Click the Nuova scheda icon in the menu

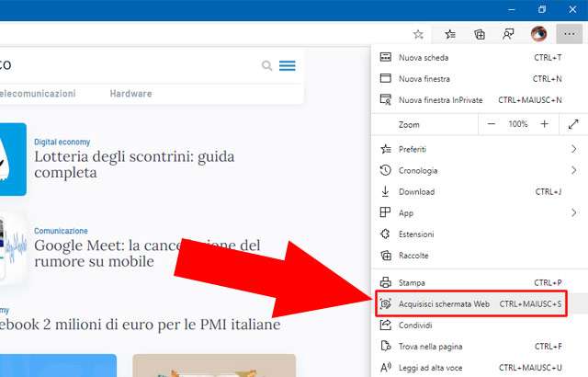point(386,57)
